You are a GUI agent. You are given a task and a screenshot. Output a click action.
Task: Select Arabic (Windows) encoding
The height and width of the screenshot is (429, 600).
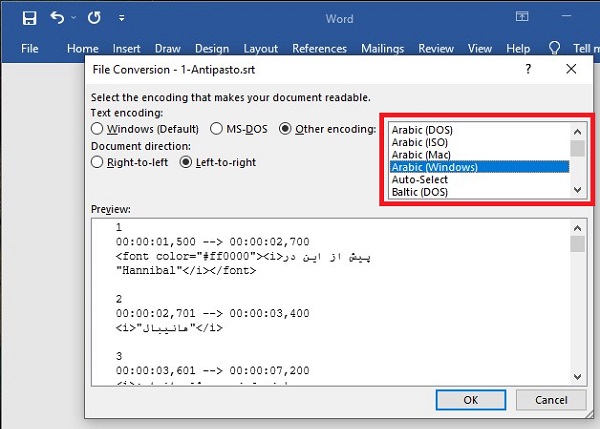479,167
